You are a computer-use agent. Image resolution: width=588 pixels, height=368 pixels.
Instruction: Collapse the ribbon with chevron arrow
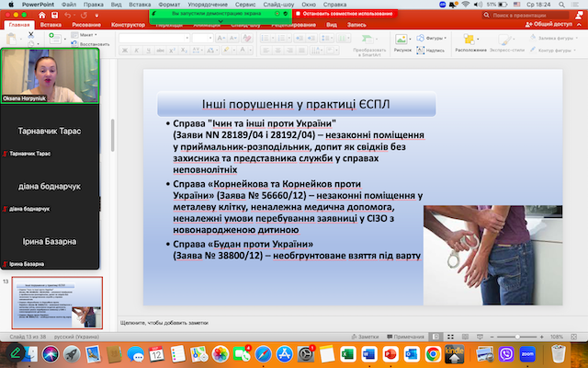579,25
